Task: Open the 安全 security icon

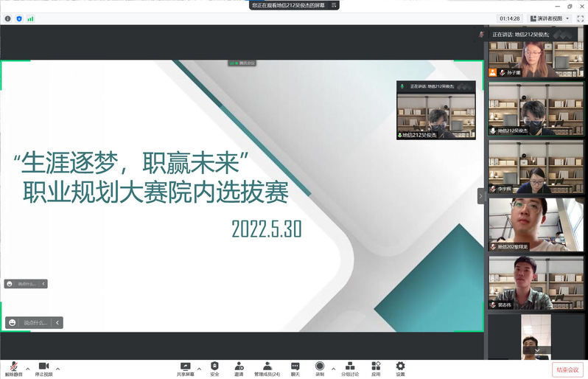Action: point(214,369)
